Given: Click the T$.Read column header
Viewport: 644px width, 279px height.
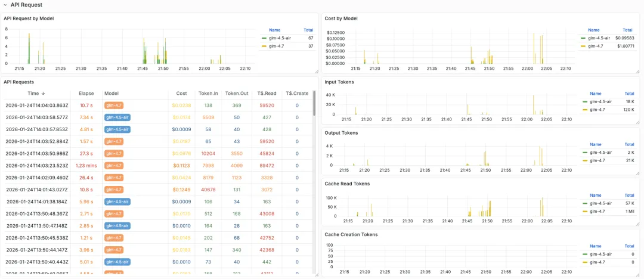Looking at the screenshot, I should pyautogui.click(x=267, y=93).
